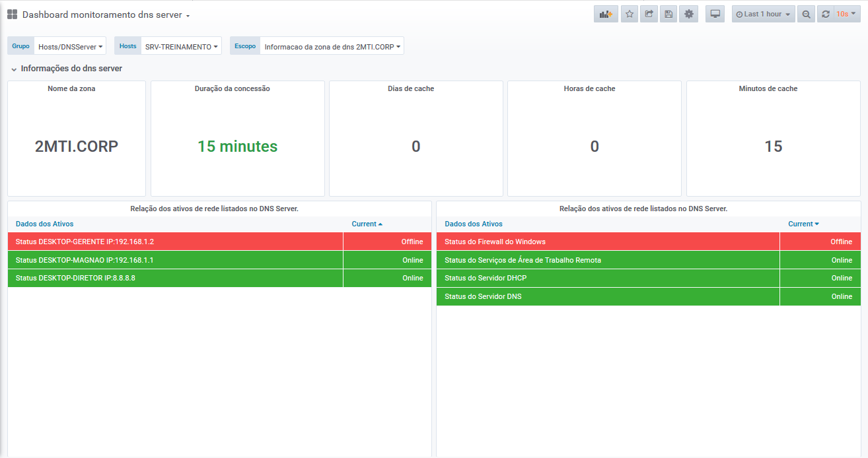Click the Duração da concessão panel title
Screen dimensions: 868x458
coord(232,88)
